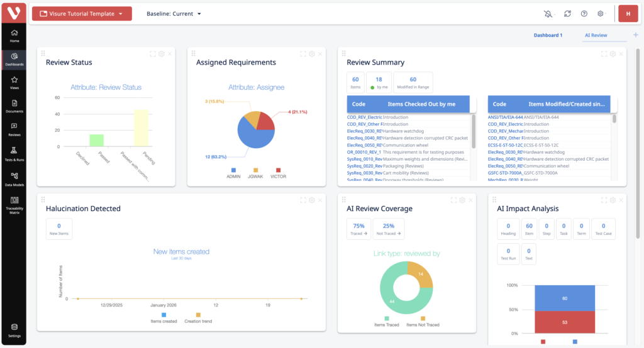The image size is (644, 348).
Task: Switch to the Dashboard 1 tab
Action: click(548, 35)
